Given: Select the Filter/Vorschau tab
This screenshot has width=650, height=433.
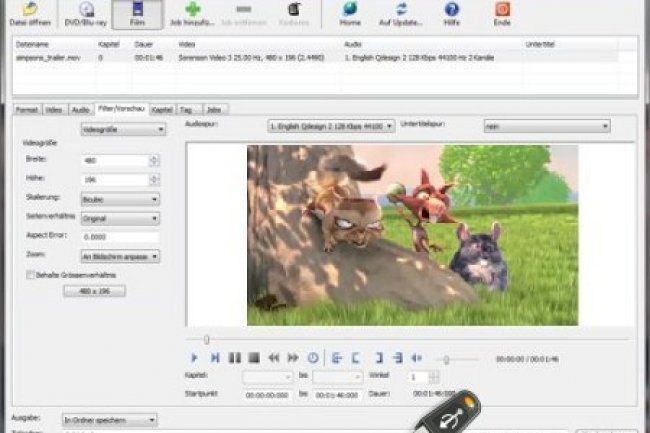Looking at the screenshot, I should click(x=121, y=109).
